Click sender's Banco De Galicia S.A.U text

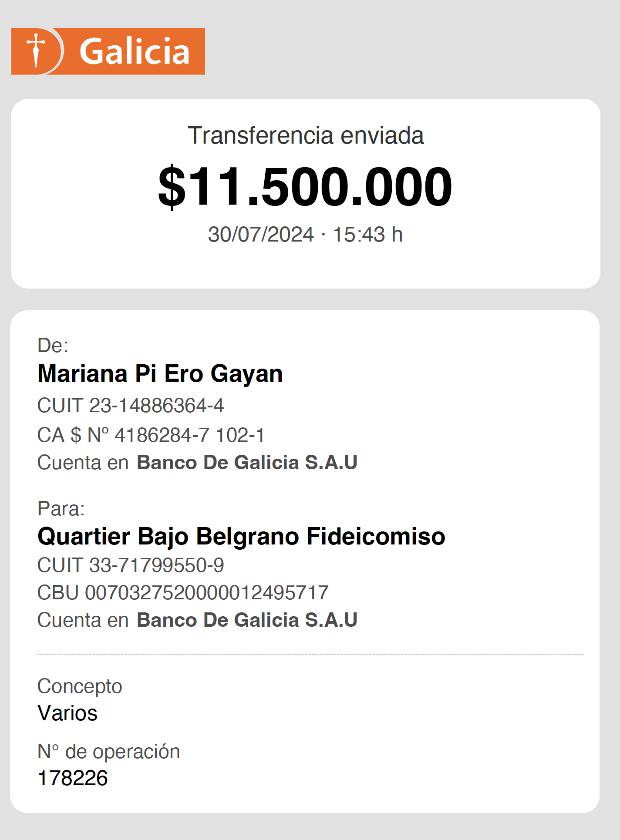coord(247,462)
